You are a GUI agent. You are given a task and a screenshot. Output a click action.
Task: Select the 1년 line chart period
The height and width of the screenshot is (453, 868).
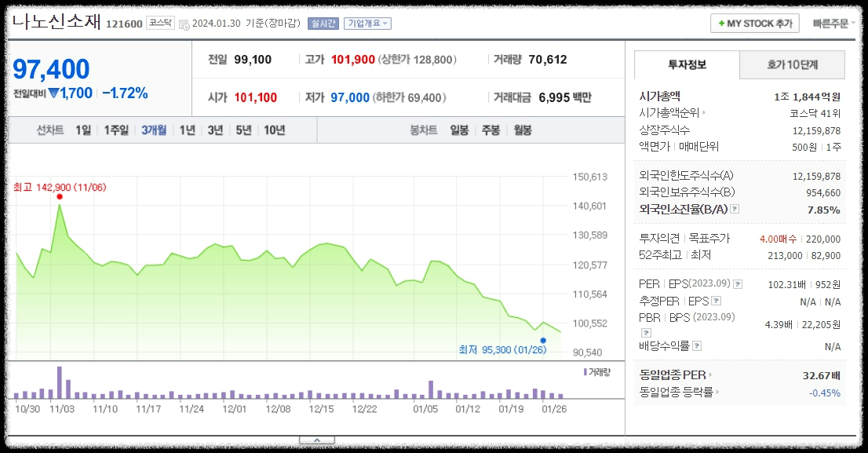point(187,130)
